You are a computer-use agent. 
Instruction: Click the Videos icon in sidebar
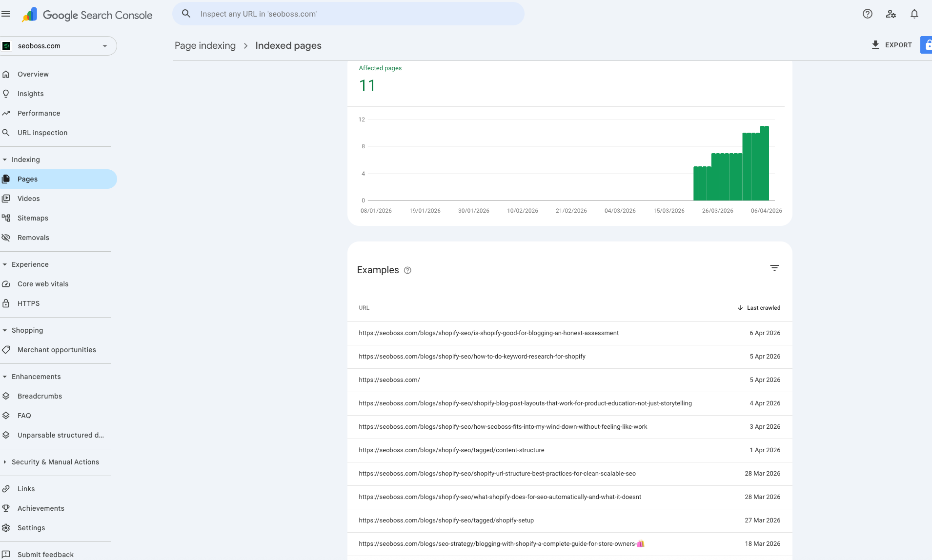tap(6, 199)
